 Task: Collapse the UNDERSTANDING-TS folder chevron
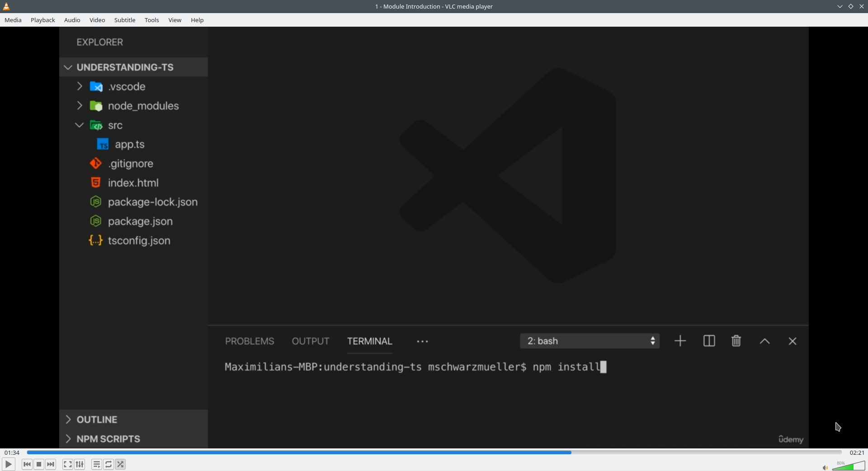pyautogui.click(x=68, y=67)
